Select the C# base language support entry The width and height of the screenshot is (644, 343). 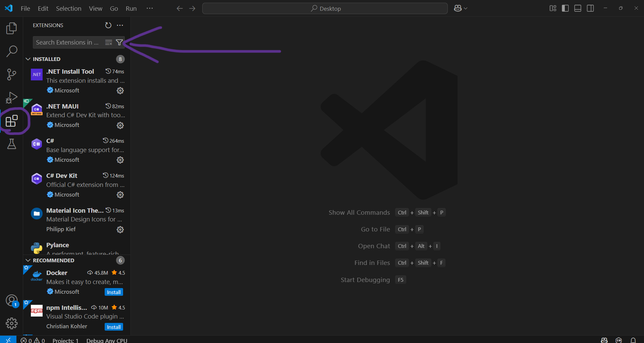(x=77, y=150)
